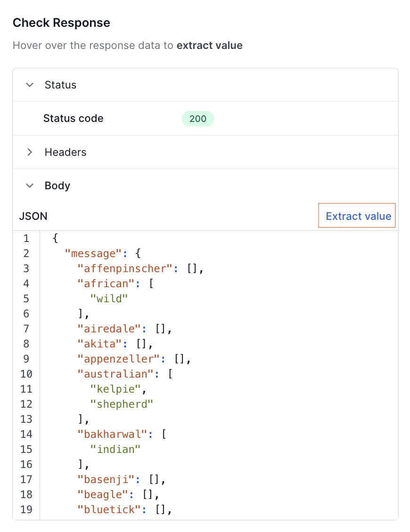This screenshot has width=410, height=532.
Task: Select the "wild" value
Action: pyautogui.click(x=109, y=298)
